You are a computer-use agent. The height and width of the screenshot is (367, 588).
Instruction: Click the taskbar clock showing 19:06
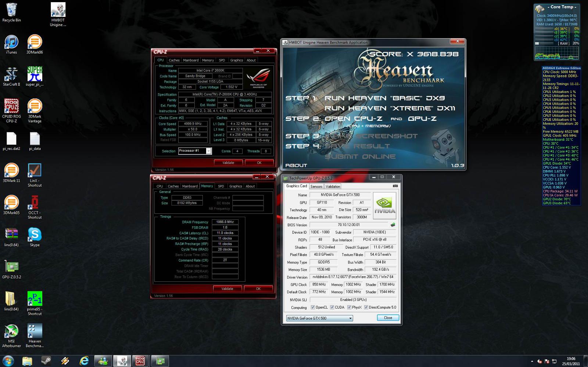pyautogui.click(x=571, y=361)
